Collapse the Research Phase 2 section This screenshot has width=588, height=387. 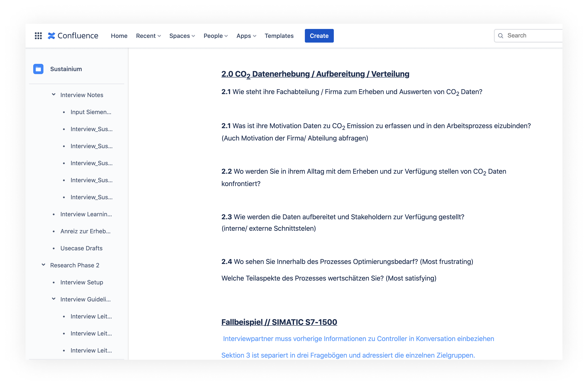pos(43,265)
